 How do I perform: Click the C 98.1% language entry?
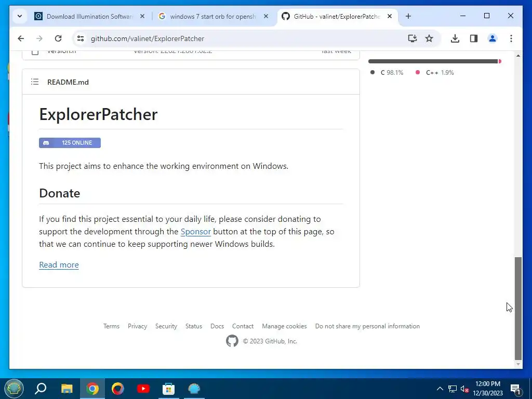[387, 73]
